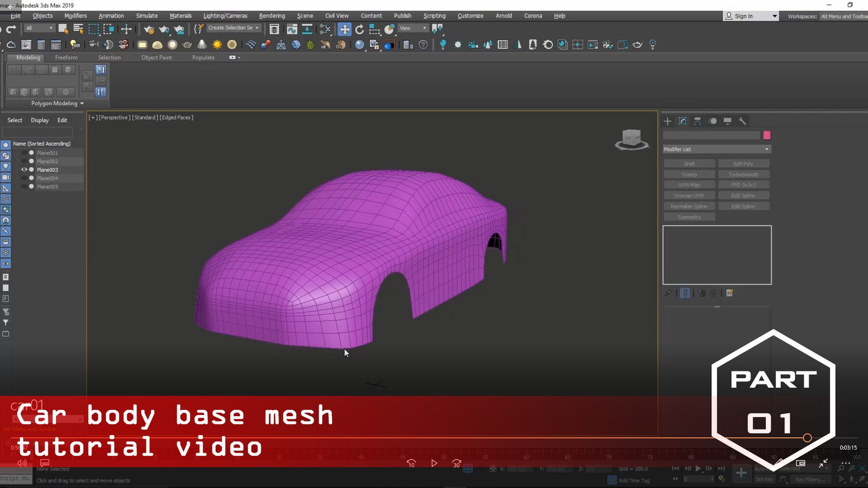Toggle Plane005 visibility

pos(24,186)
